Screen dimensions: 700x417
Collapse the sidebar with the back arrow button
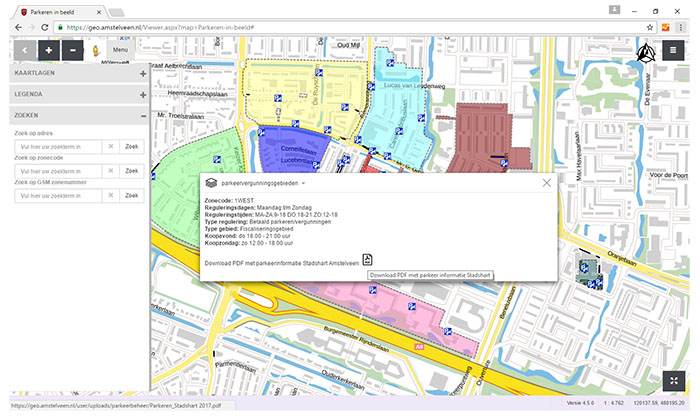[25, 50]
